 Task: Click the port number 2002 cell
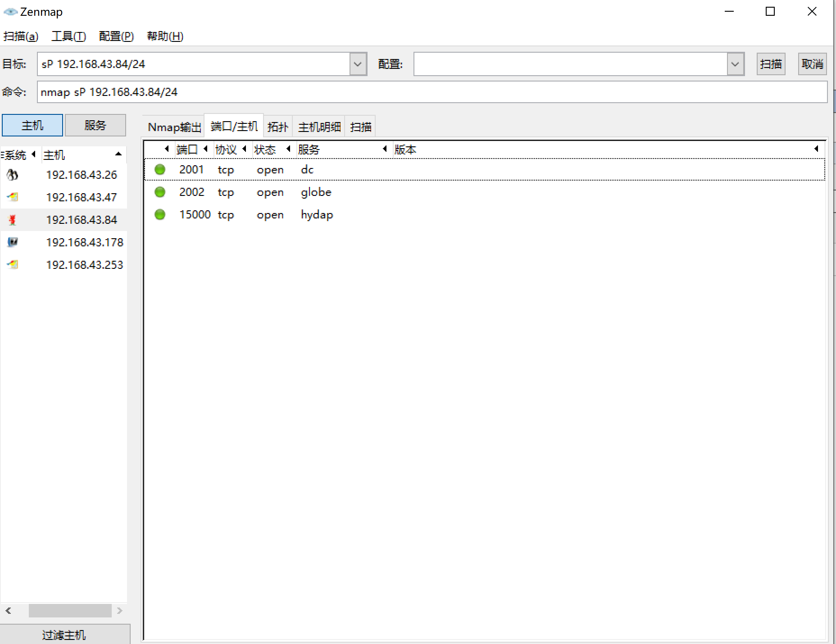191,192
